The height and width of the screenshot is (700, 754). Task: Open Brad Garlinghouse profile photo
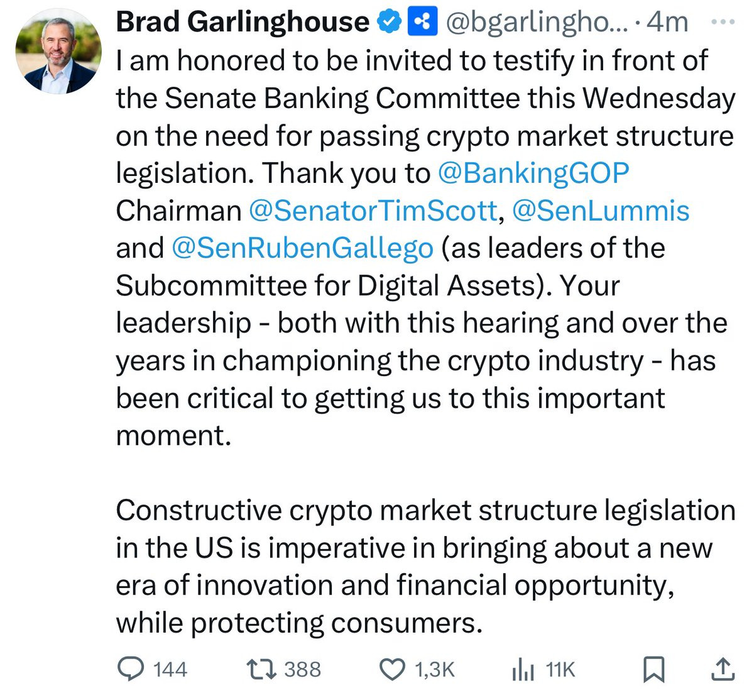tap(58, 52)
